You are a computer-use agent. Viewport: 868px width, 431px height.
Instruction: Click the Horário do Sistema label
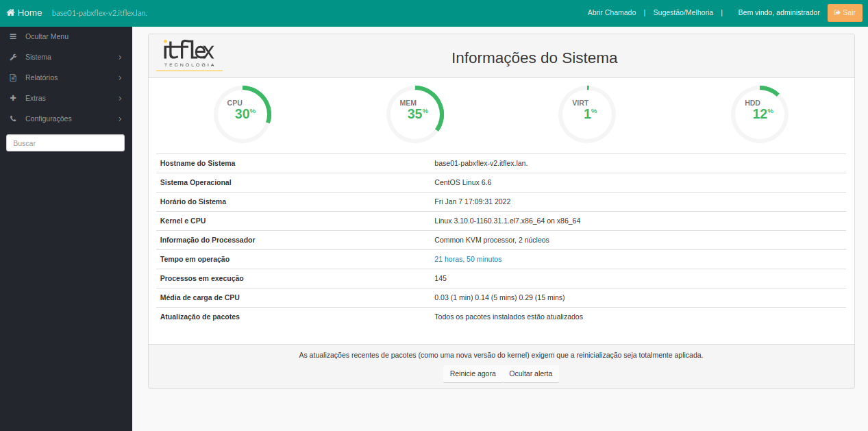[x=193, y=202]
